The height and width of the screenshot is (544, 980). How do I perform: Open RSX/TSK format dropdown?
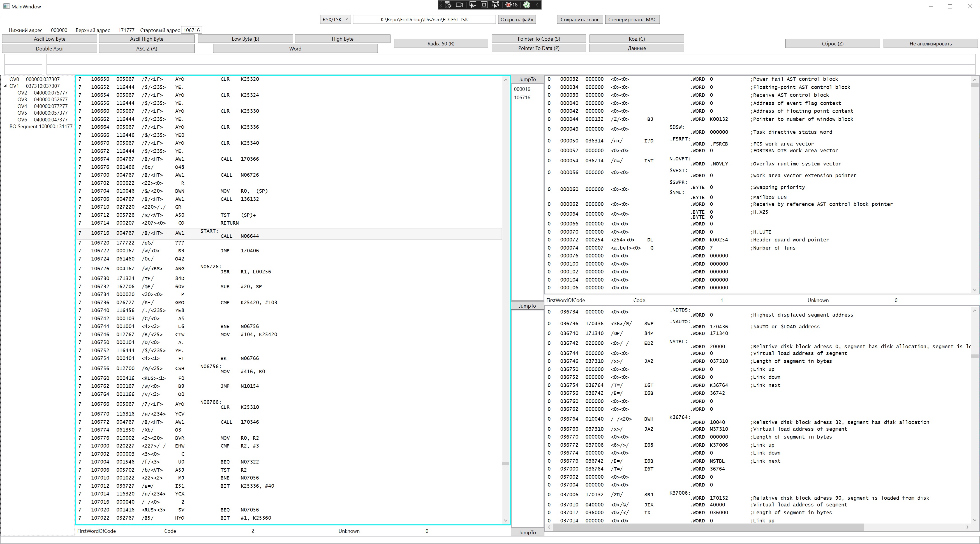click(x=335, y=19)
